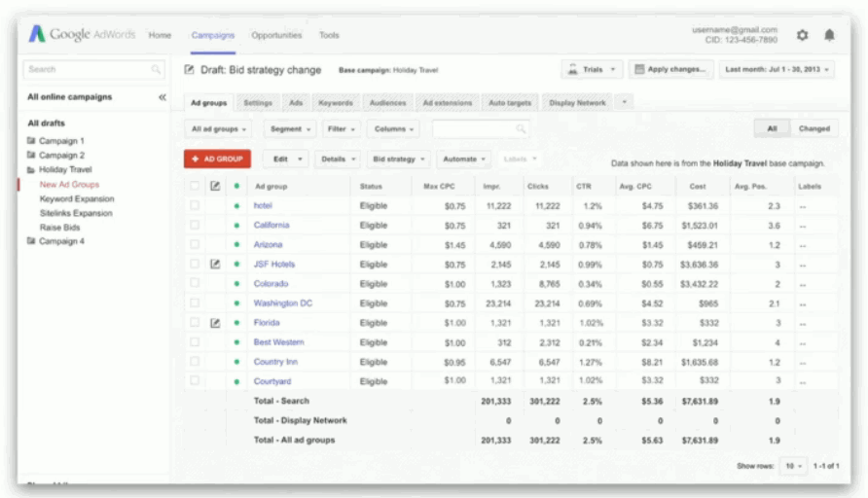
Task: Click the draft edit icon beside the title
Action: 190,70
